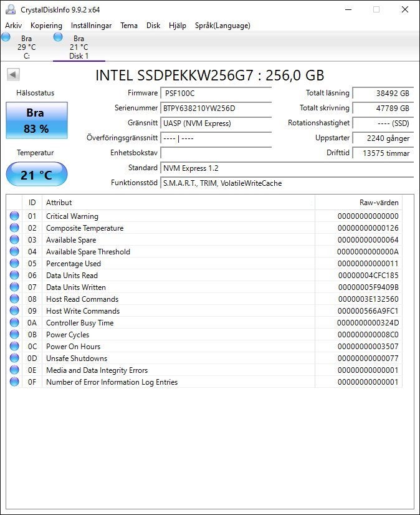
Task: Click the serial number field BTPY638210YW256D
Action: [x=216, y=108]
